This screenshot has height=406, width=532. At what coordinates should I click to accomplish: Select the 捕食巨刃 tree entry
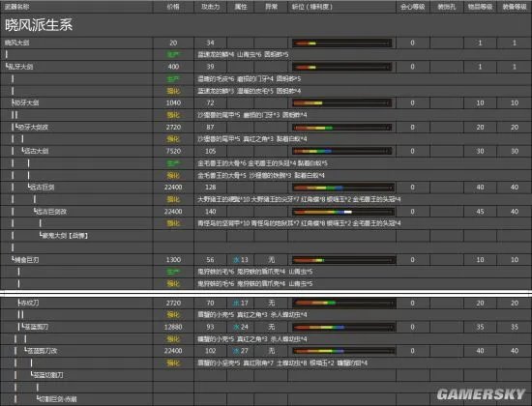point(25,260)
